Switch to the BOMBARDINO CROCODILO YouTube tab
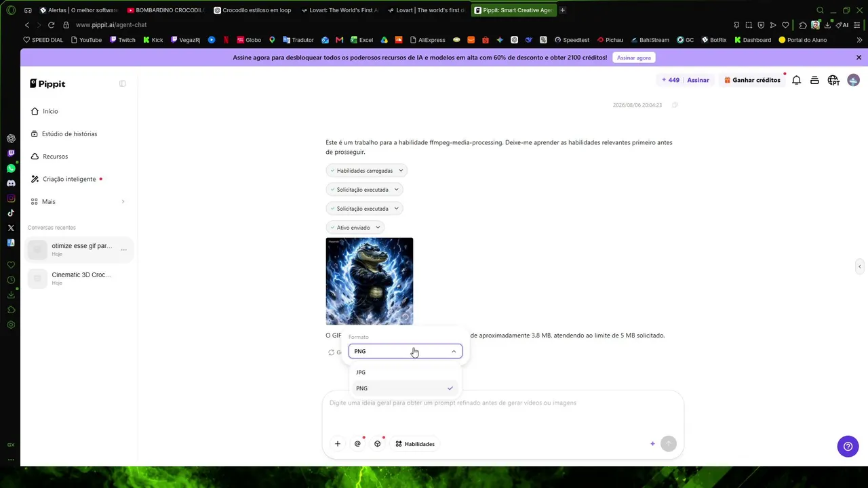868x488 pixels. pos(165,10)
